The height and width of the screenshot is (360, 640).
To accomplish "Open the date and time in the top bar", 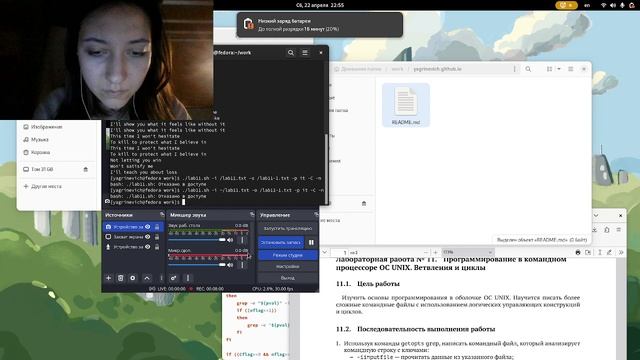I will 320,5.
